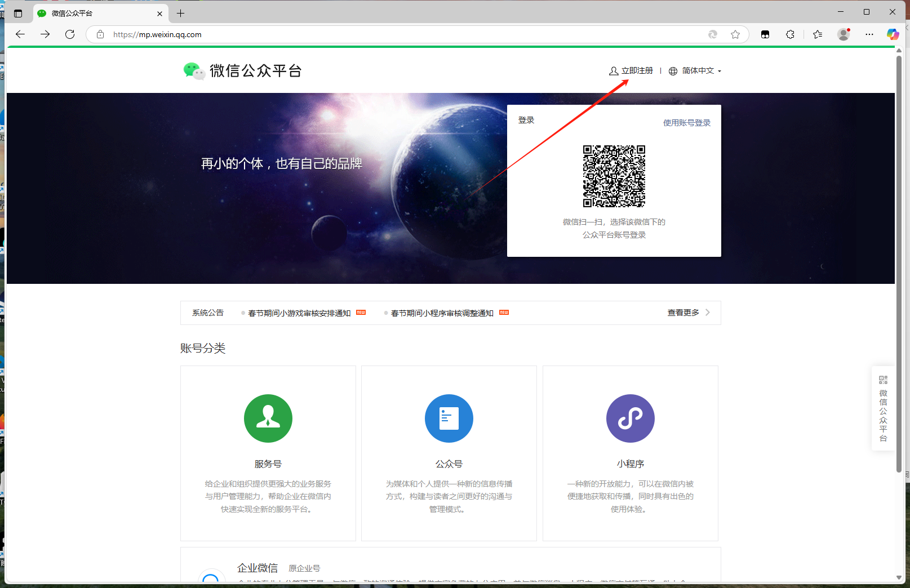This screenshot has height=588, width=910.
Task: Click the 小程序 card title
Action: (x=631, y=464)
